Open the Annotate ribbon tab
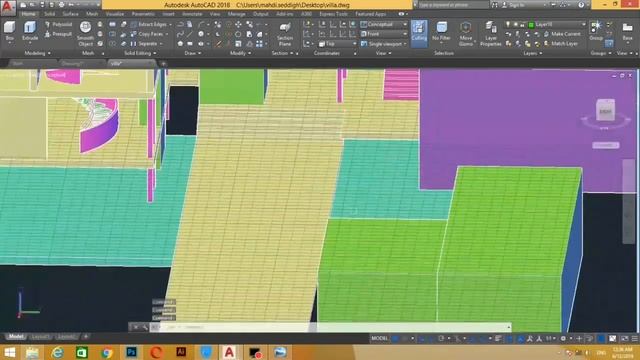The height and width of the screenshot is (360, 640). point(192,14)
